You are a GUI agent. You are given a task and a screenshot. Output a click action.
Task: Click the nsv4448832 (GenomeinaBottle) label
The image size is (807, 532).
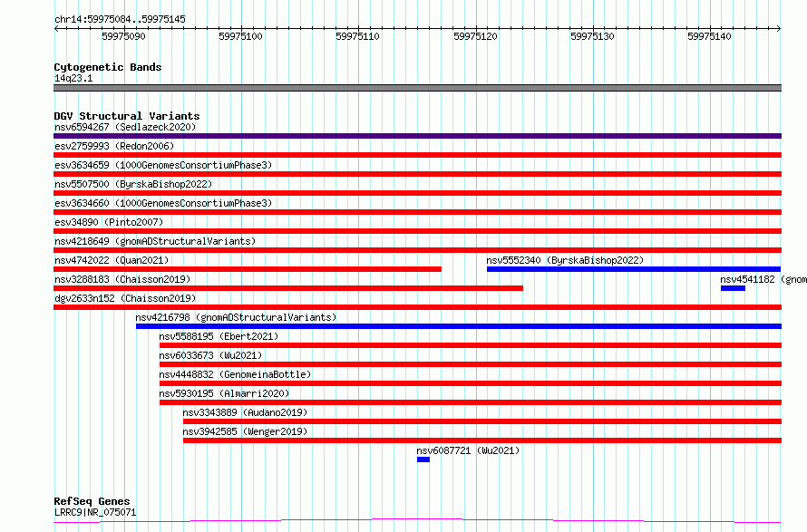[235, 374]
